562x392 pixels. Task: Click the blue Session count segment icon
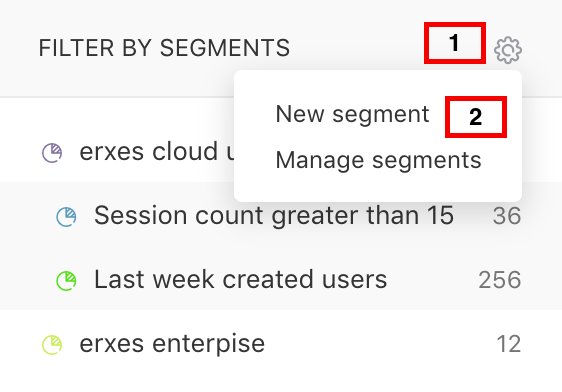point(67,216)
